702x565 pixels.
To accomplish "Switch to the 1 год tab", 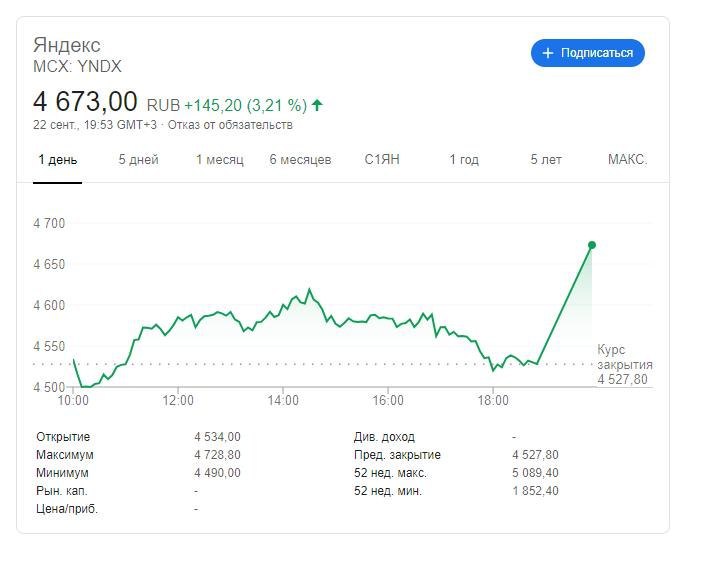I will click(x=464, y=159).
